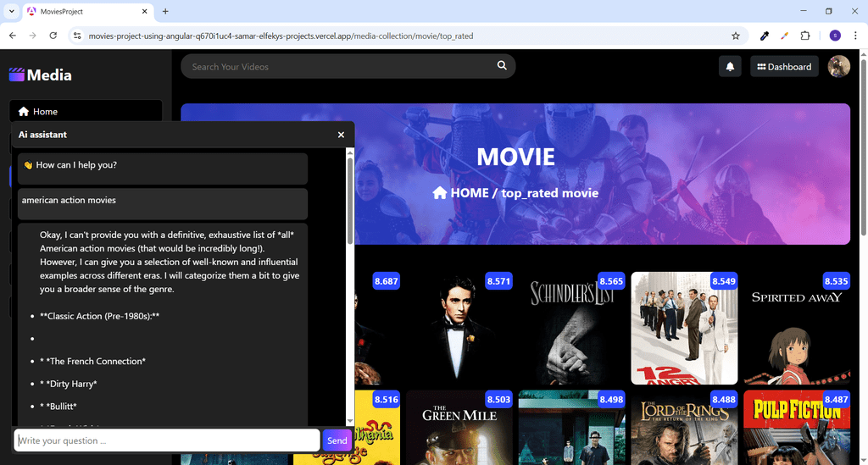Send the assistant message
The image size is (868, 465).
coord(337,440)
